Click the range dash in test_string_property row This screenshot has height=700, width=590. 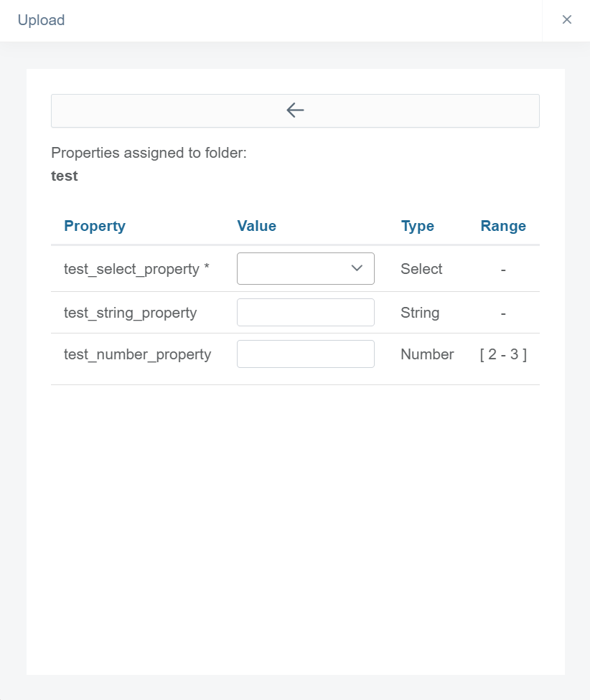503,313
